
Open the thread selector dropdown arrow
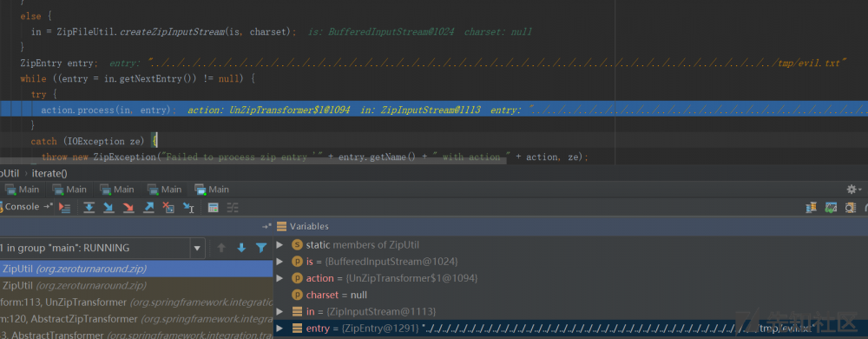pos(197,248)
